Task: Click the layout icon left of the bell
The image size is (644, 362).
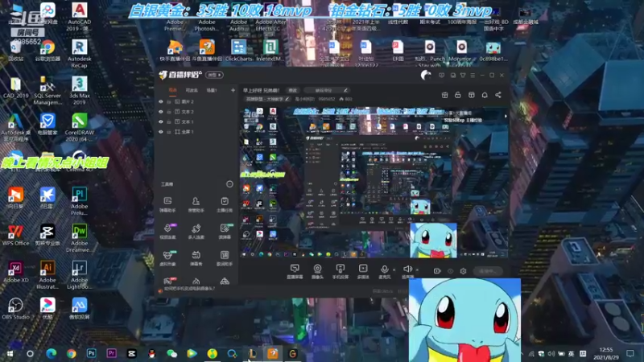Action: coord(472,95)
